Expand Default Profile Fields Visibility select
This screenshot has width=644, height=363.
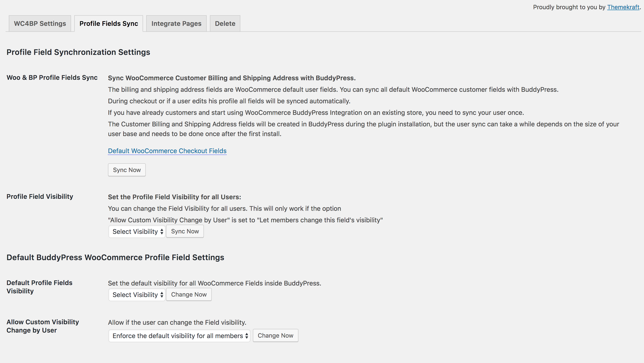click(137, 295)
